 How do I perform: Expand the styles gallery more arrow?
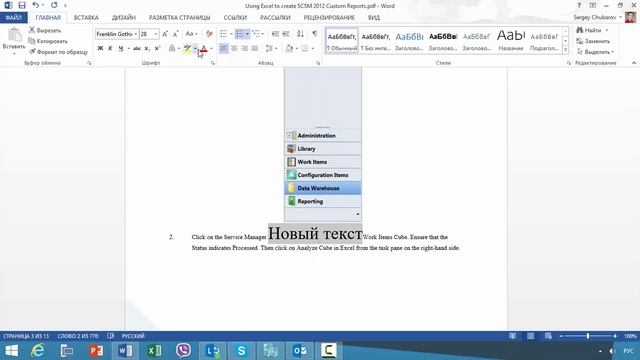[565, 50]
